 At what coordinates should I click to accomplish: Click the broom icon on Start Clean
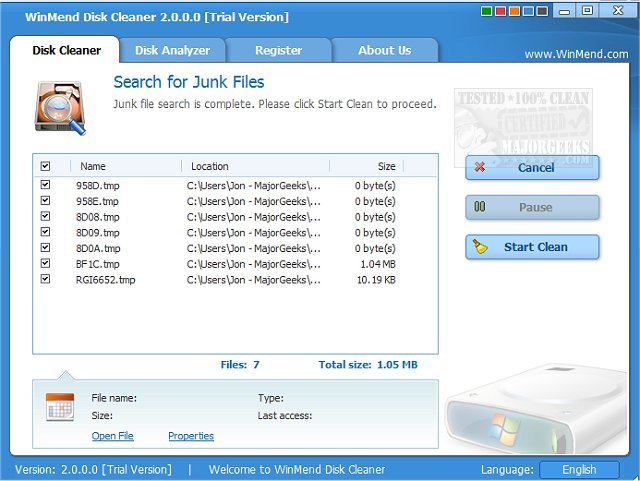(x=480, y=246)
